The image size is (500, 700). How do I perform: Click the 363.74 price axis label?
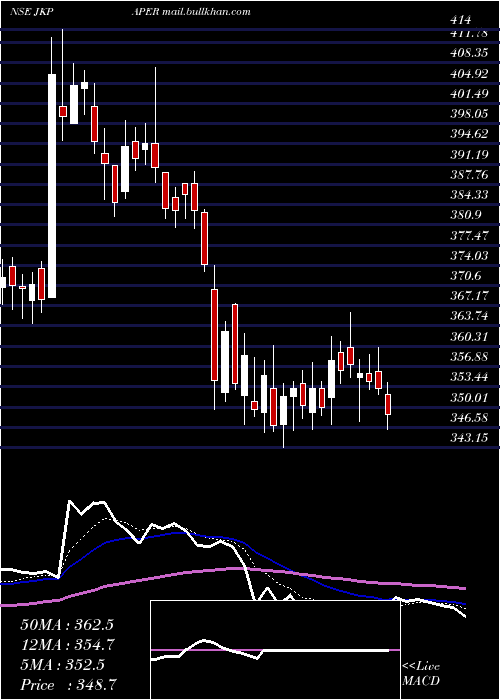pyautogui.click(x=468, y=317)
